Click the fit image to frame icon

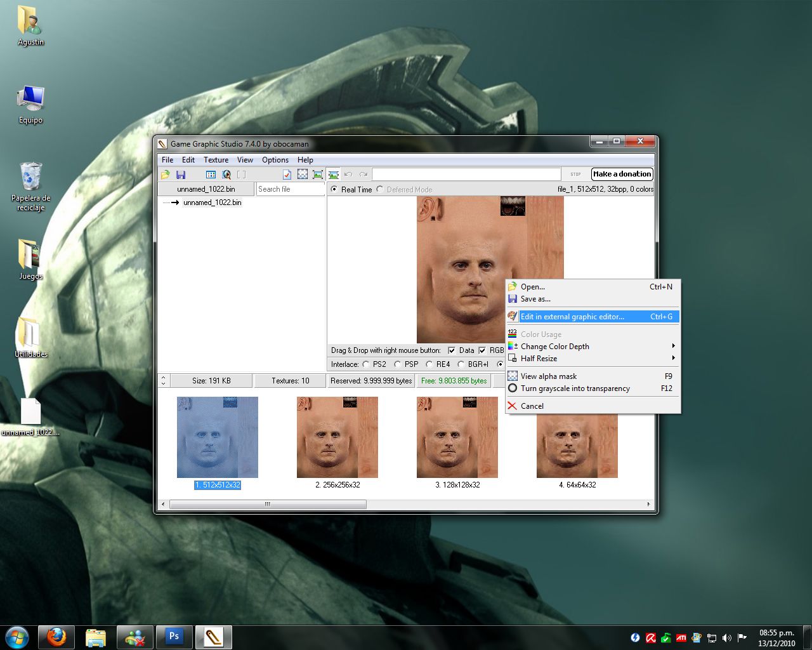click(x=318, y=175)
